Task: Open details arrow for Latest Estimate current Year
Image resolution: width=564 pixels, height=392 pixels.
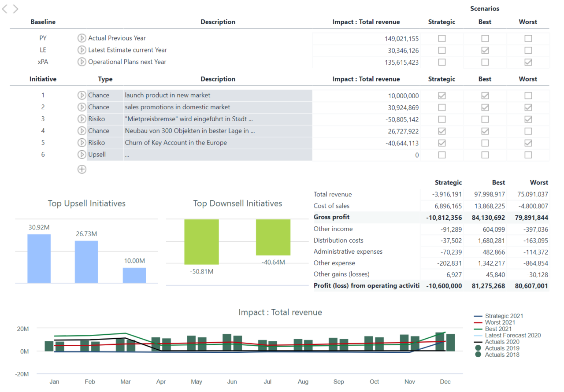Action: 82,50
